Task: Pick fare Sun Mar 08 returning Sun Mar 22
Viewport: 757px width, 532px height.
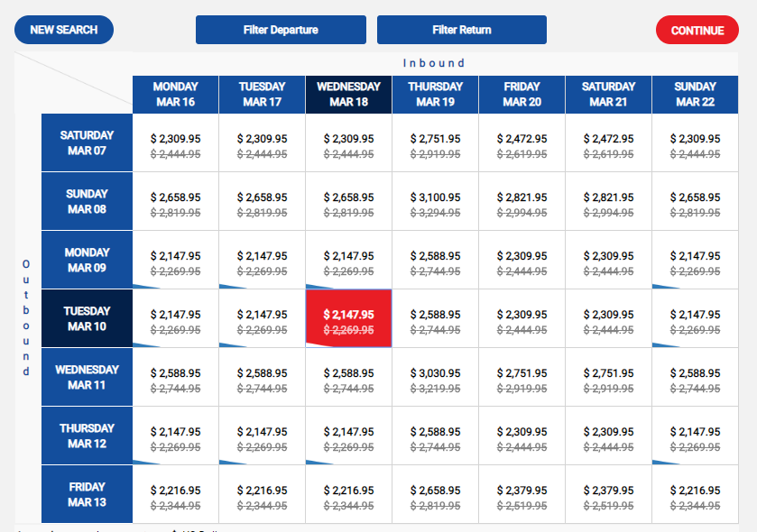Action: coord(696,201)
